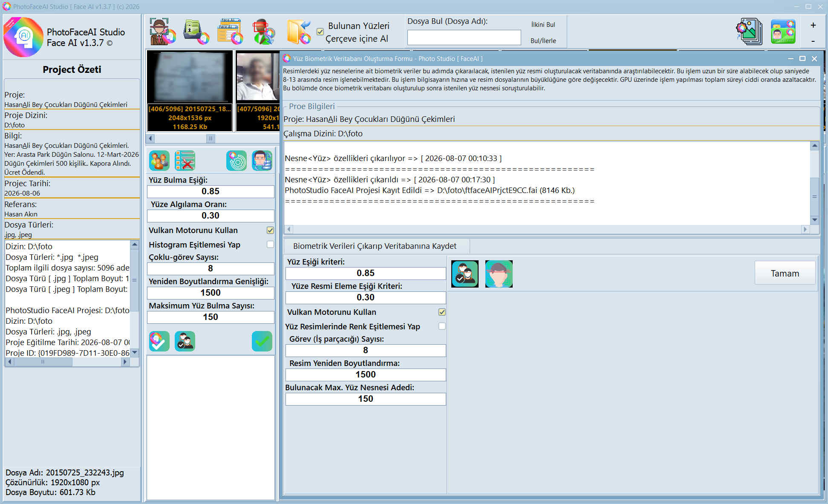Click the photo stack gear icon
The width and height of the screenshot is (828, 504).
coord(749,32)
